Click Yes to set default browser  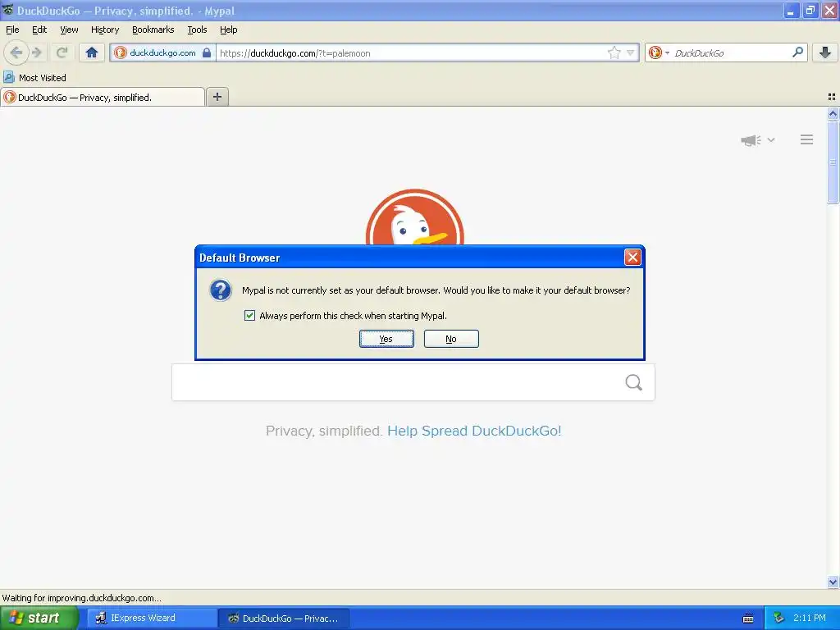pyautogui.click(x=386, y=339)
